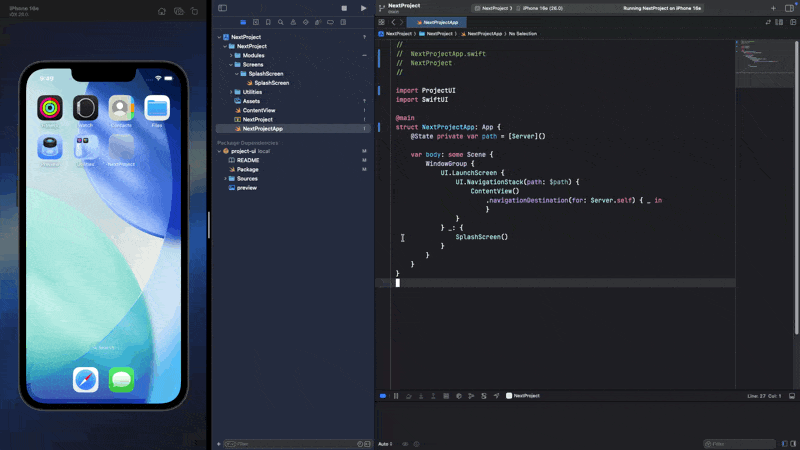Expand the Modules folder
This screenshot has height=450, width=800.
[x=229, y=55]
